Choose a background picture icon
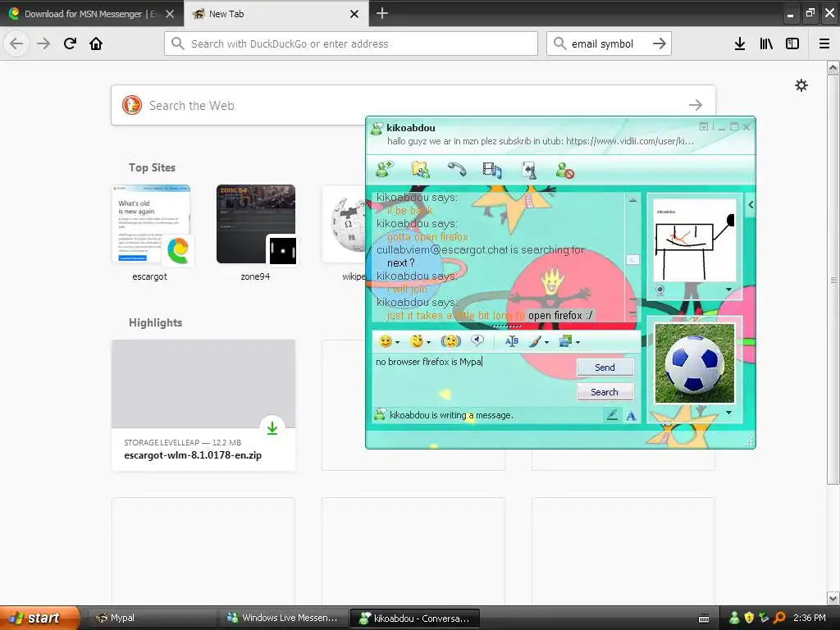 [x=565, y=341]
